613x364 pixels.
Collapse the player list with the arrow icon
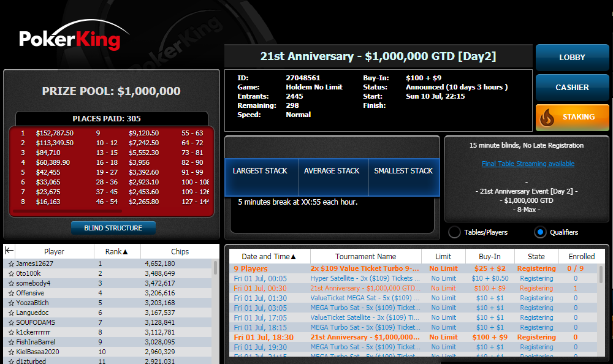(x=9, y=251)
